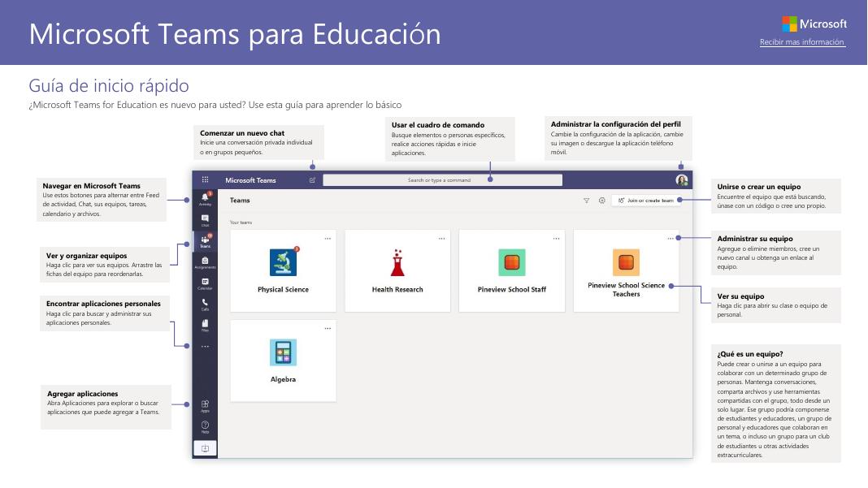Click the Encontrar aplicaciones personales callout
This screenshot has width=868, height=488.
[105, 313]
